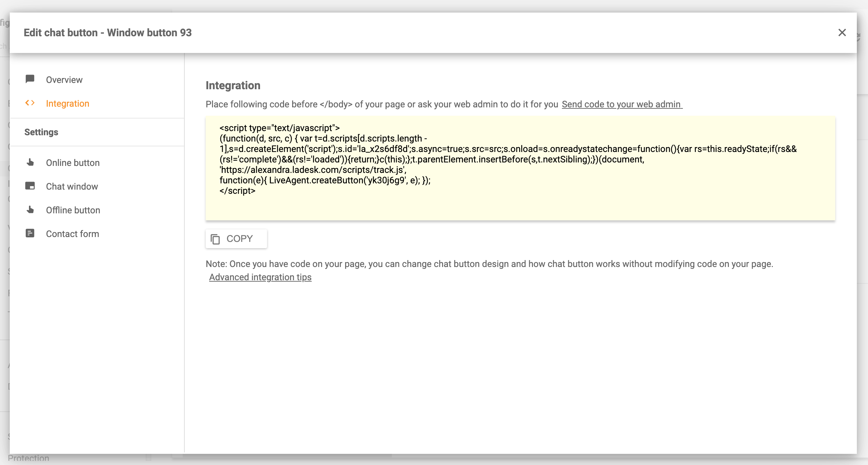Select Overview in the sidebar navigation
This screenshot has width=868, height=465.
click(x=64, y=79)
